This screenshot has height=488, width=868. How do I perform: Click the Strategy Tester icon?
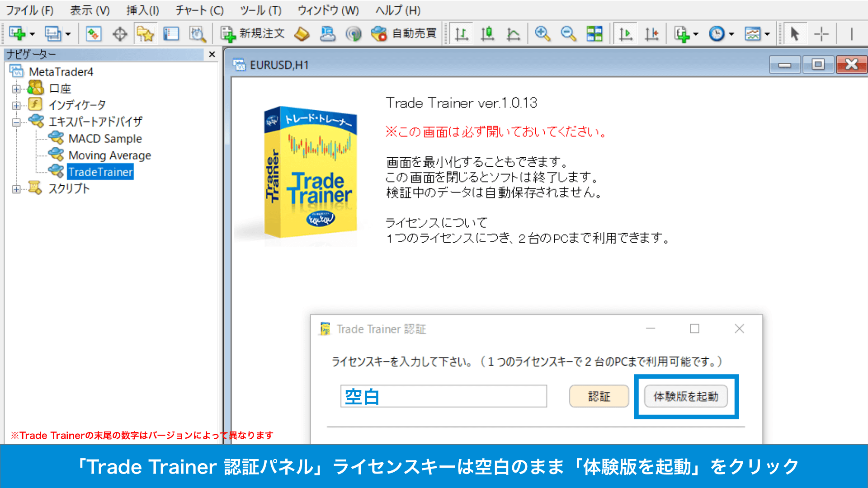click(198, 33)
